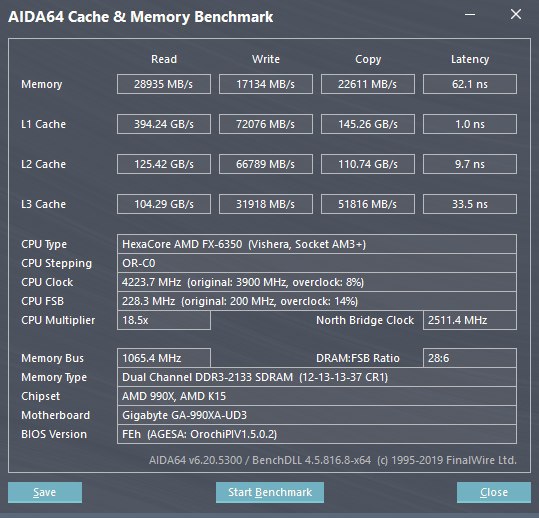This screenshot has width=539, height=518.
Task: Click the DRAM:FSB Ratio label
Action: point(358,358)
